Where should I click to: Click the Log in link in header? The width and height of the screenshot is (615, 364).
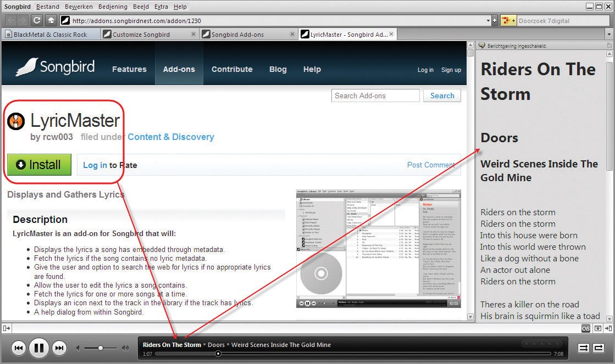click(x=425, y=70)
